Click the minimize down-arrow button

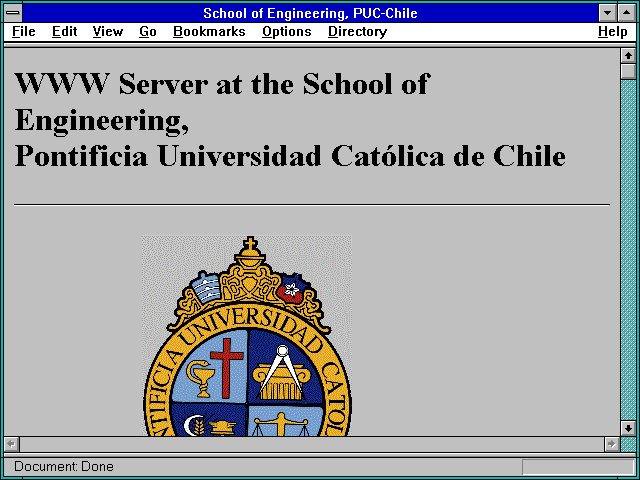[x=607, y=13]
